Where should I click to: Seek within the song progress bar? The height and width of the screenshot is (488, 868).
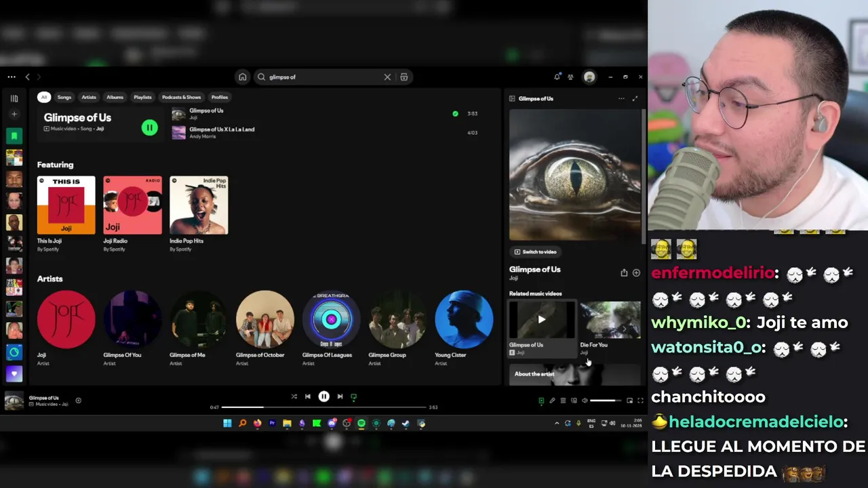324,407
